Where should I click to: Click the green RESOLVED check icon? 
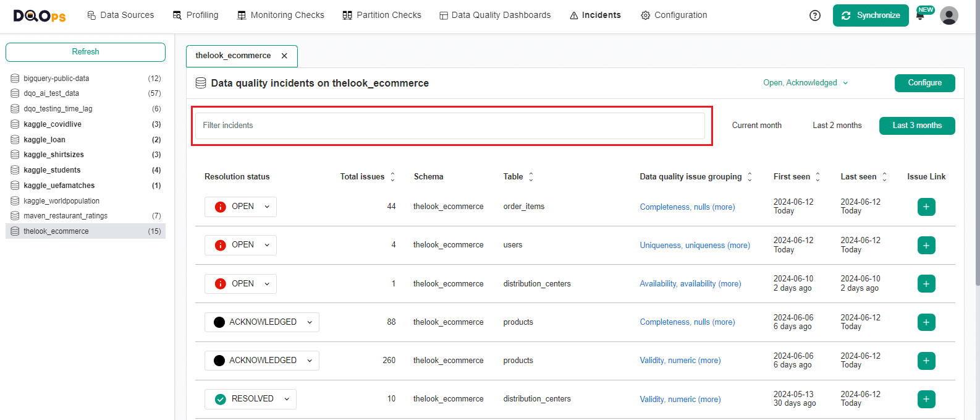pyautogui.click(x=220, y=399)
